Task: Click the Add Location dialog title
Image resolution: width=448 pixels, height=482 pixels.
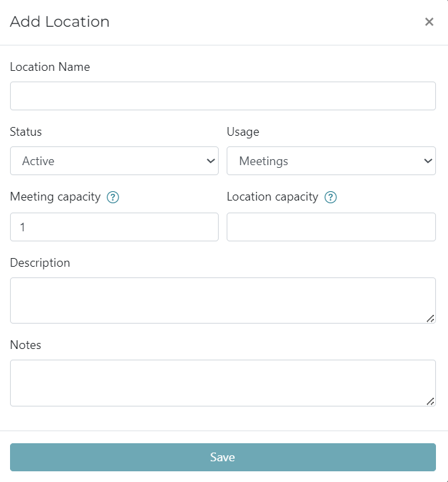Action: (x=60, y=22)
